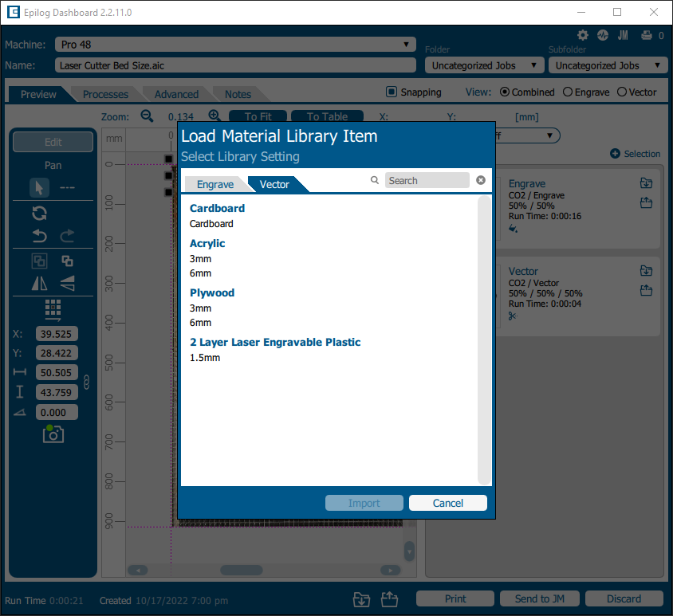This screenshot has width=673, height=616.
Task: Click the zoom out magnifier icon
Action: (x=147, y=116)
